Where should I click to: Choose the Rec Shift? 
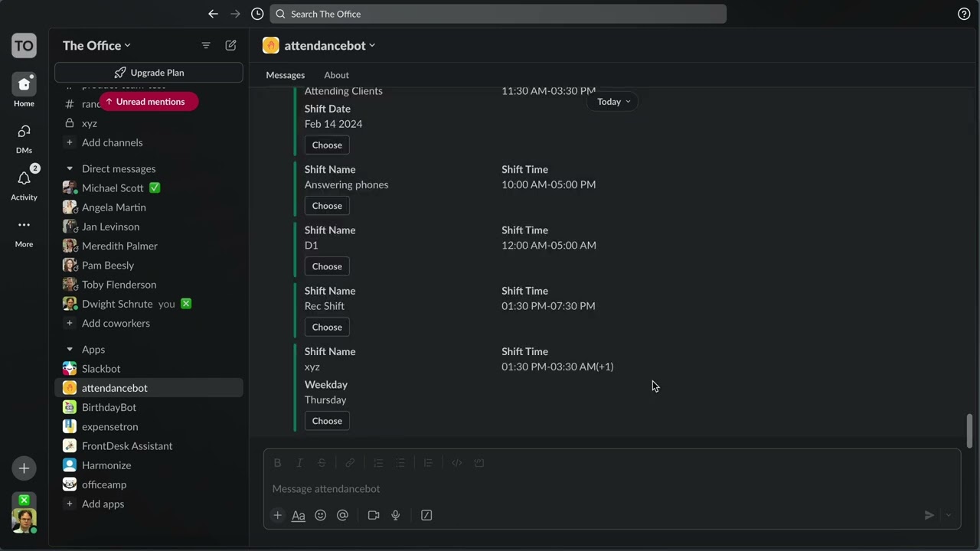click(327, 327)
